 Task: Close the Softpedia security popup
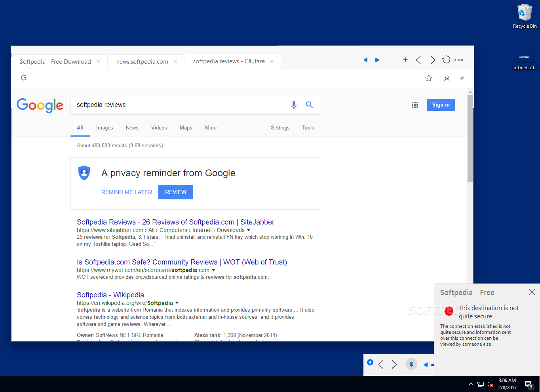coord(532,292)
